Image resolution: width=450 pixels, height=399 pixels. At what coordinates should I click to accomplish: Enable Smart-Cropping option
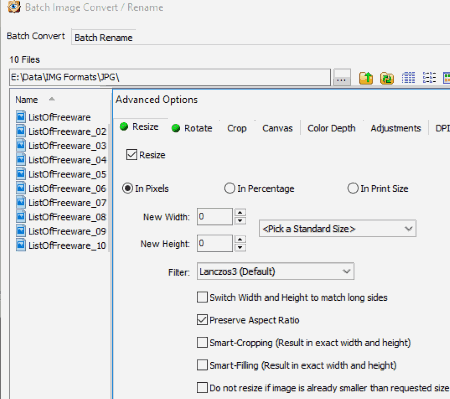coord(202,343)
